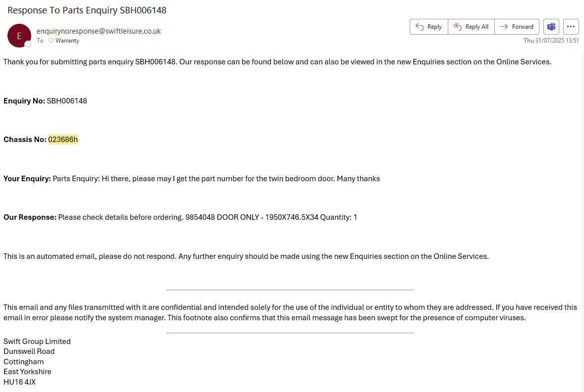Click the highlighted chassis number 023686h
The width and height of the screenshot is (584, 392).
(63, 140)
